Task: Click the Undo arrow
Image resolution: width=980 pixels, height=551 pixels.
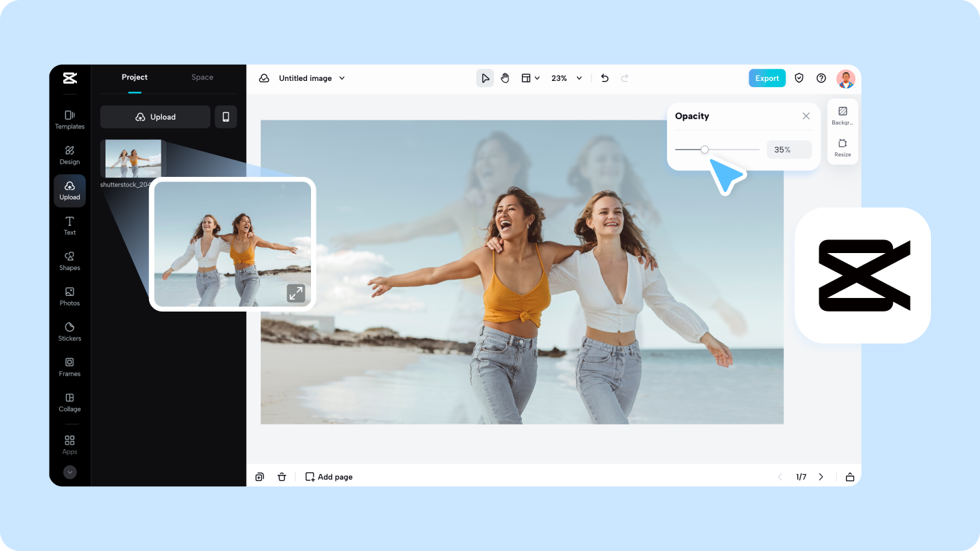Action: [604, 78]
